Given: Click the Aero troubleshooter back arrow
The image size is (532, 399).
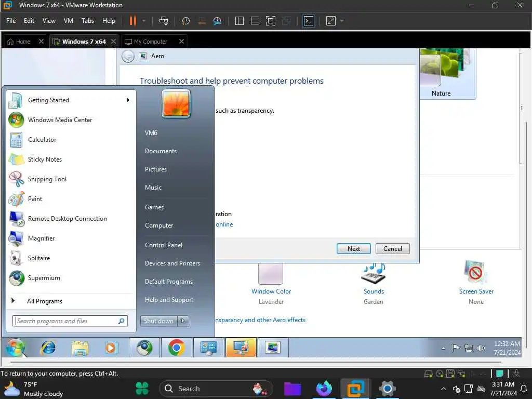Looking at the screenshot, I should pos(128,56).
